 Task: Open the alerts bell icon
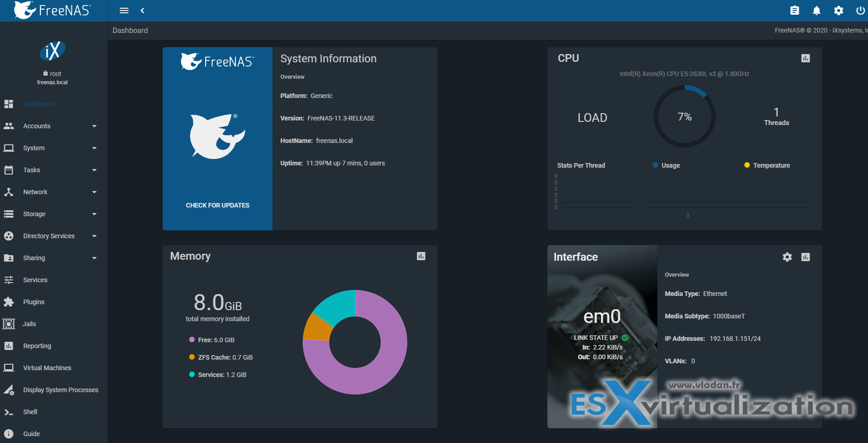[x=817, y=11]
